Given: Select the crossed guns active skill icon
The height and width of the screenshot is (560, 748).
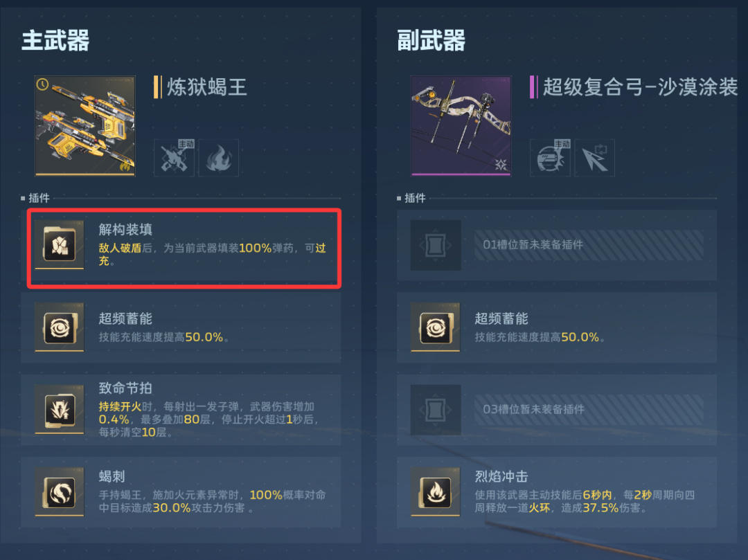Looking at the screenshot, I should coord(174,158).
